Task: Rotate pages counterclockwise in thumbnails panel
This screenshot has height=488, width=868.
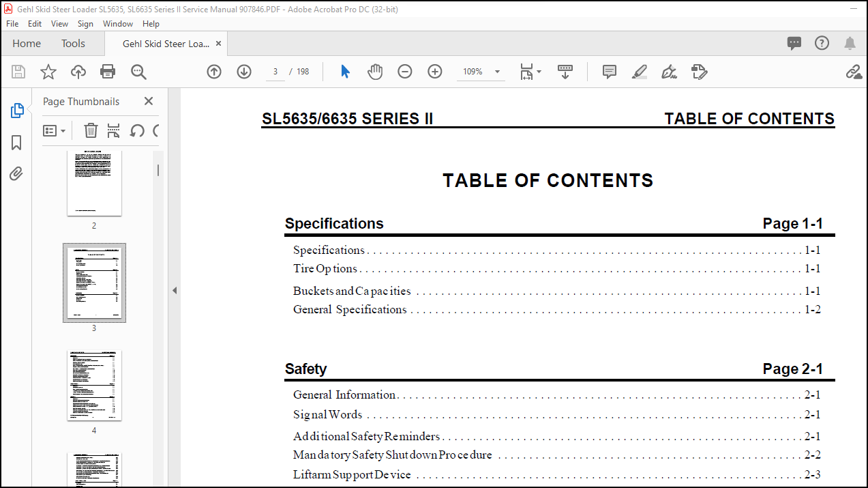Action: point(137,130)
